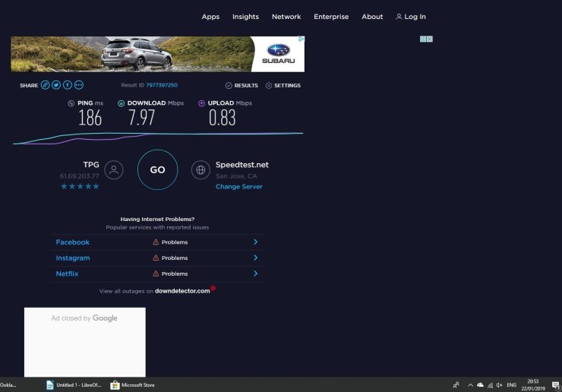Start test with GO button
Screen dimensions: 562x392
pos(157,169)
